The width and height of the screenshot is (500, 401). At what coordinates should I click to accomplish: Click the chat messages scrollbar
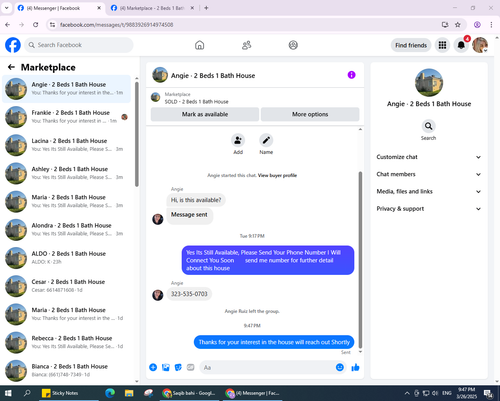360,260
